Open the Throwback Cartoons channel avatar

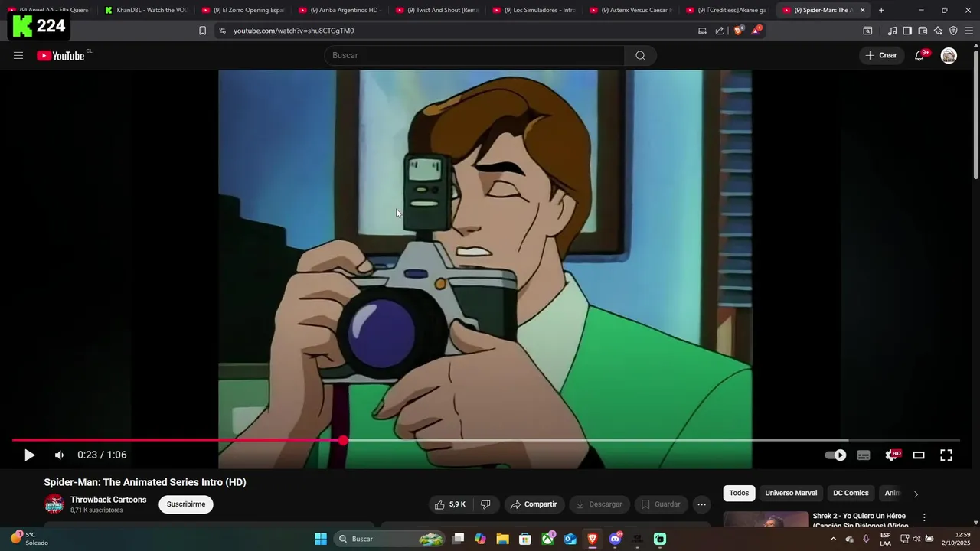pos(54,504)
